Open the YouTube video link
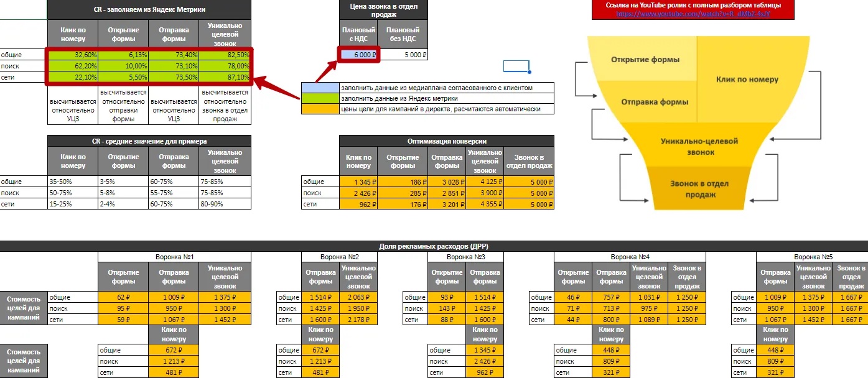The width and height of the screenshot is (868, 378). pyautogui.click(x=696, y=13)
